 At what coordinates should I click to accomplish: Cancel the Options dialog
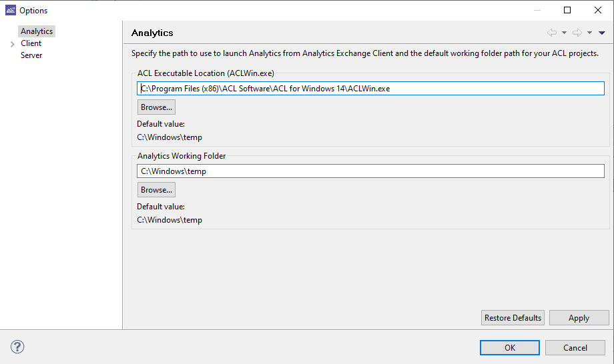[575, 347]
